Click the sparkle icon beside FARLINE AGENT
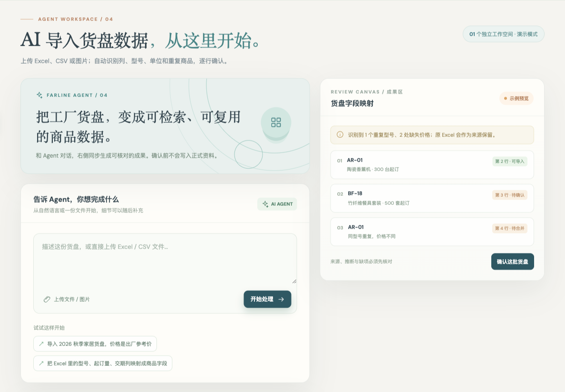This screenshot has width=565, height=392. coord(39,95)
